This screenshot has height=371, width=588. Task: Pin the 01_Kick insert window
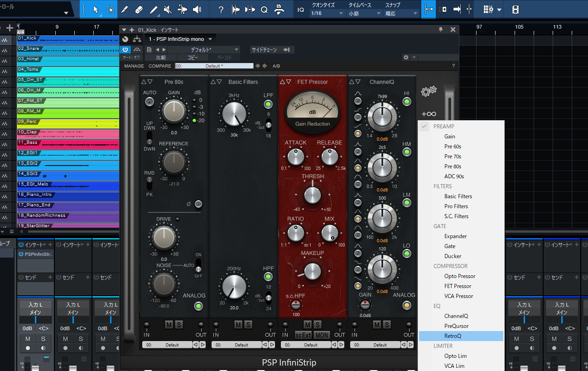click(441, 29)
